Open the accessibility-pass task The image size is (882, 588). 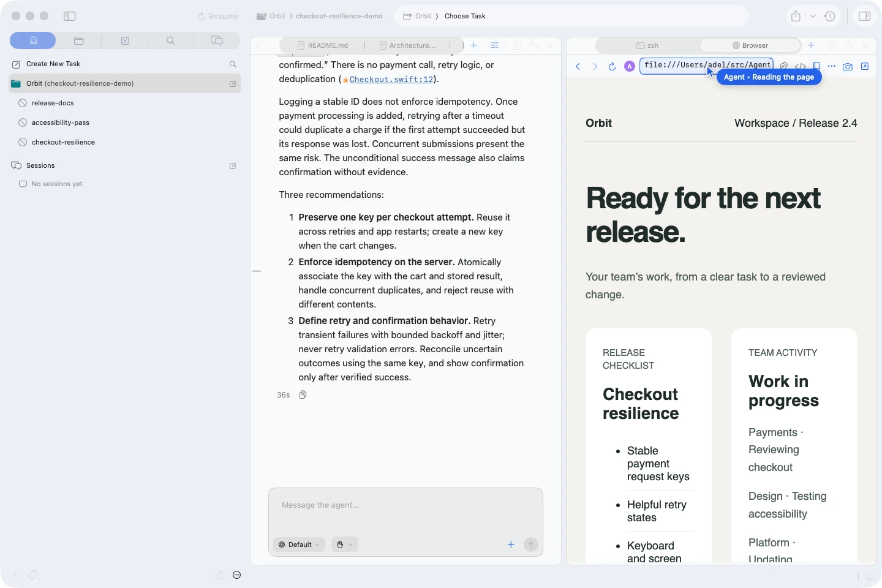point(61,123)
